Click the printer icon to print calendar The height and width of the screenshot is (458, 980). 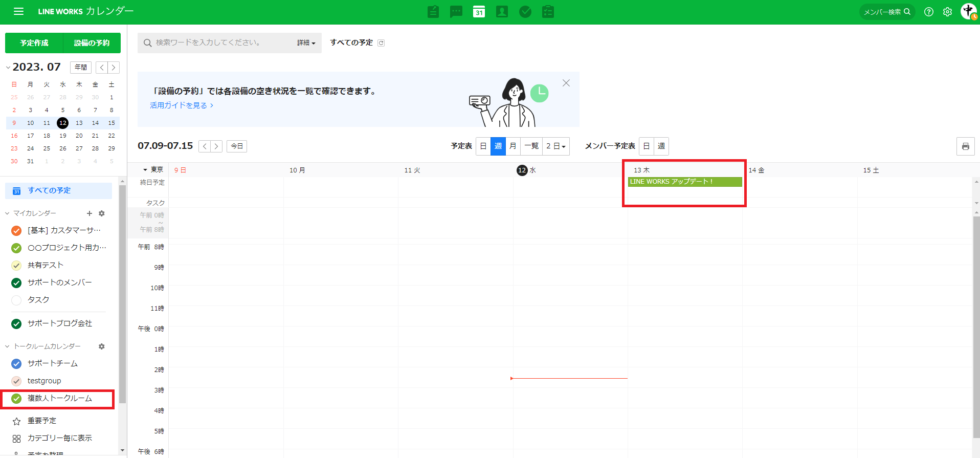tap(965, 146)
